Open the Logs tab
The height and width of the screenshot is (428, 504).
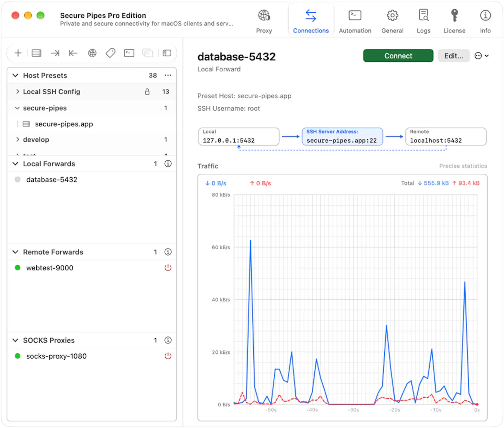click(x=424, y=21)
